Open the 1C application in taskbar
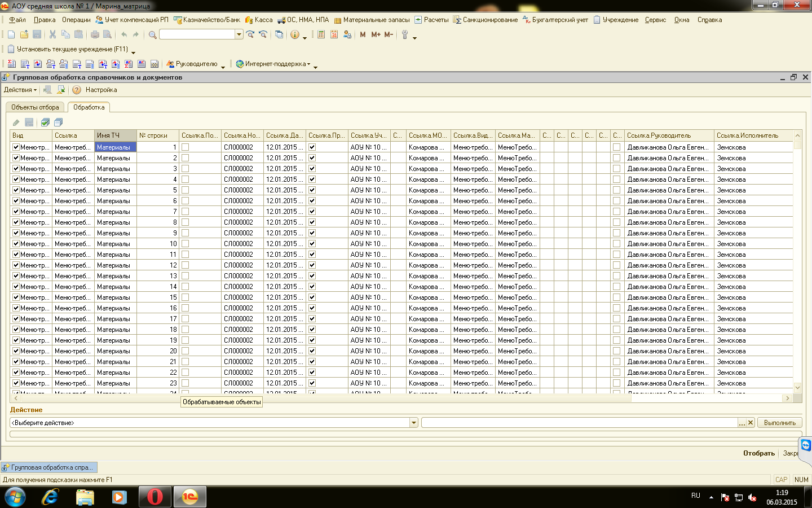This screenshot has width=812, height=508. tap(189, 497)
